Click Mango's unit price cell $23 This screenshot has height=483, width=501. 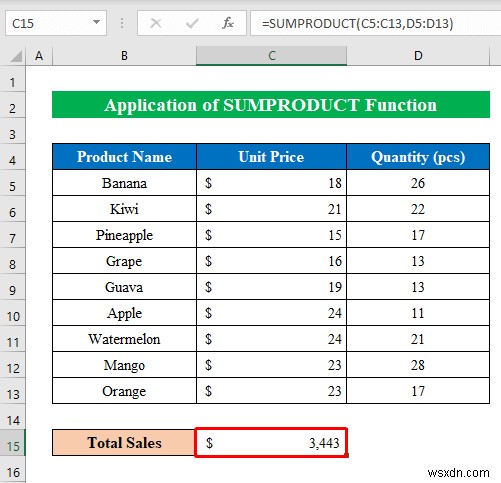(x=271, y=365)
